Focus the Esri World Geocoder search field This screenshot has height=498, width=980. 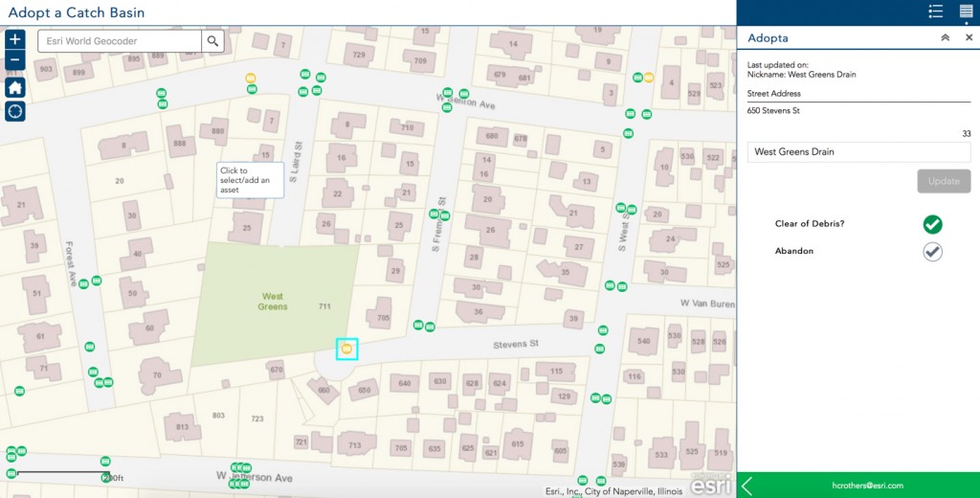120,41
